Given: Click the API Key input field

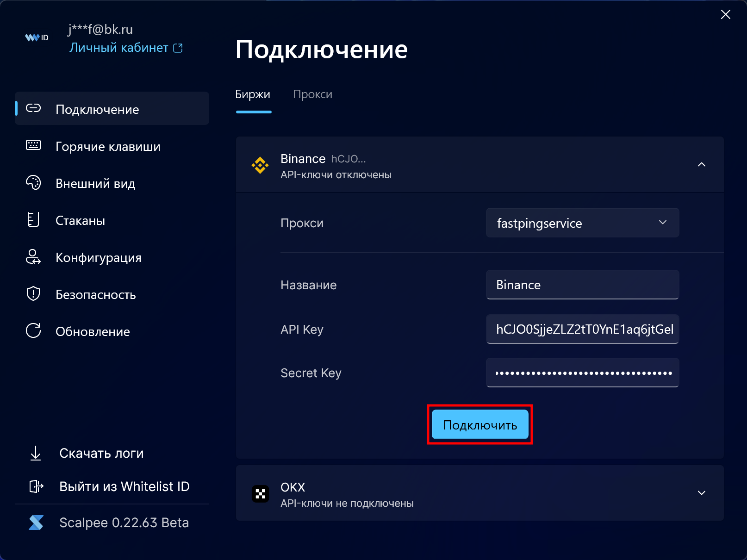Looking at the screenshot, I should pos(582,329).
